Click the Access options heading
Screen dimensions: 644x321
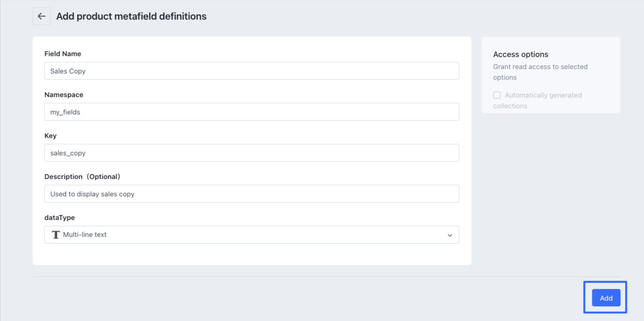pyautogui.click(x=521, y=54)
